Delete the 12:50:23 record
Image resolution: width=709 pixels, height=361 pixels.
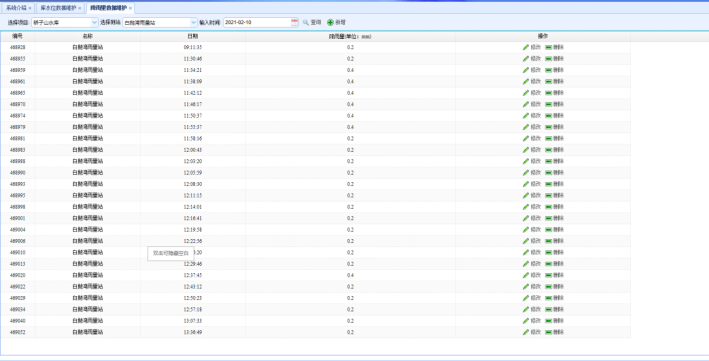click(x=555, y=298)
